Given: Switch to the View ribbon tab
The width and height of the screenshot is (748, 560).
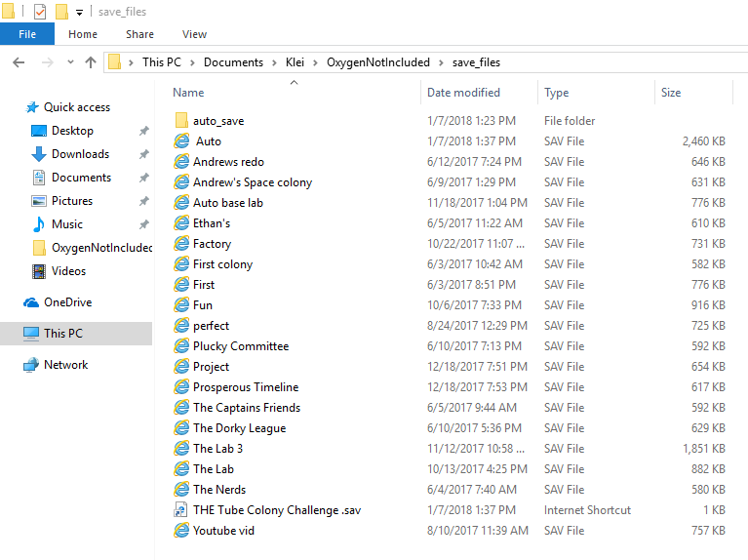Looking at the screenshot, I should point(194,34).
